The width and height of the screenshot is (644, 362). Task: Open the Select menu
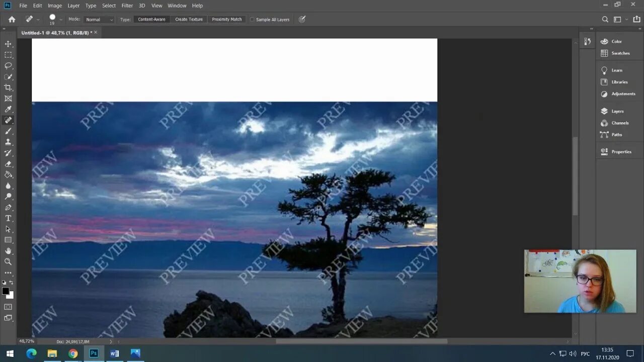click(x=109, y=6)
